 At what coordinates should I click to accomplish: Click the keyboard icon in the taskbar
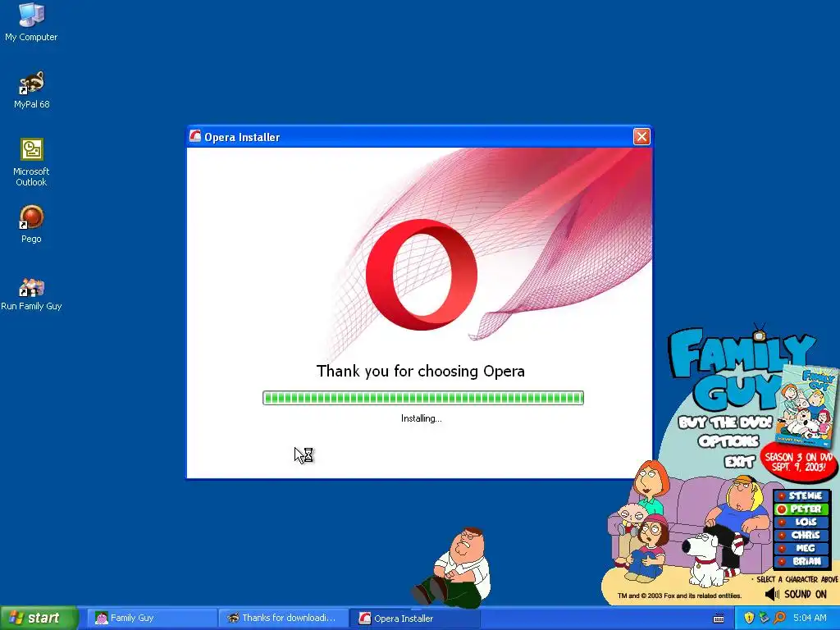pos(719,619)
